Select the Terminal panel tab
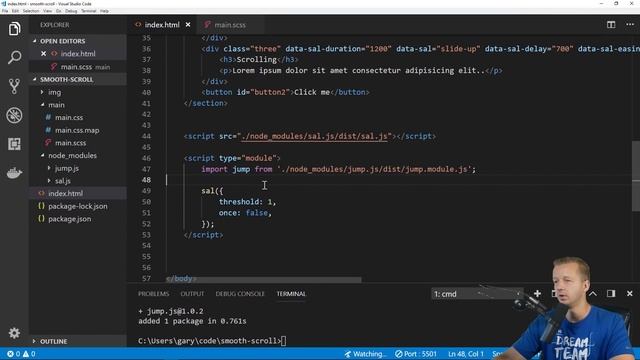 291,293
